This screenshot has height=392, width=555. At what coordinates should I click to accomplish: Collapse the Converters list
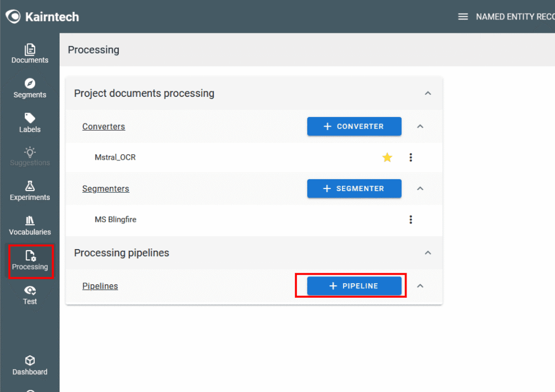(x=420, y=126)
